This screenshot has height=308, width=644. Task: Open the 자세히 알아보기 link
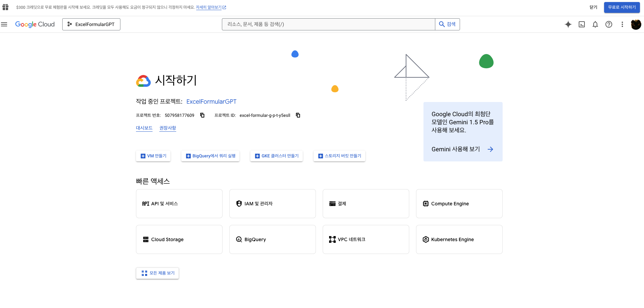(211, 7)
